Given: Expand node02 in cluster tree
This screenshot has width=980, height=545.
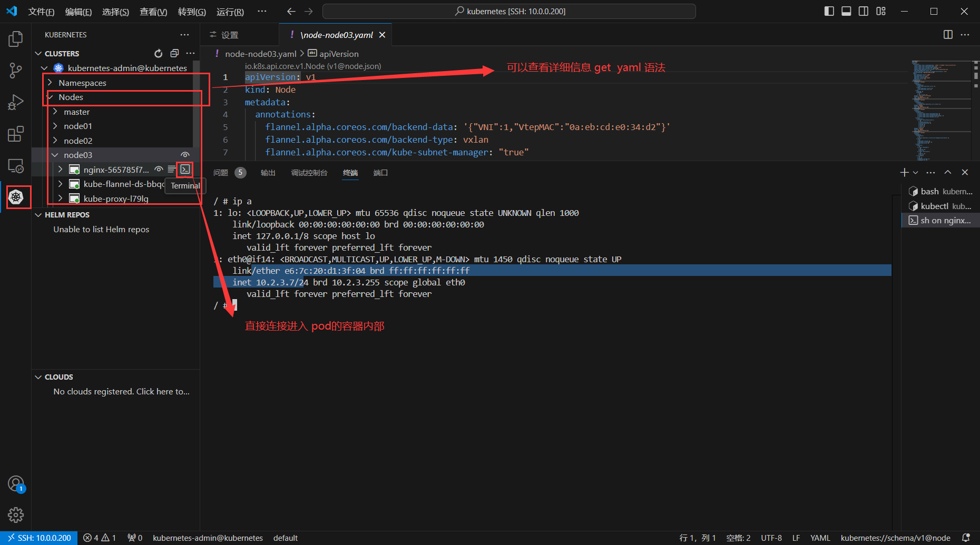Looking at the screenshot, I should click(x=55, y=141).
